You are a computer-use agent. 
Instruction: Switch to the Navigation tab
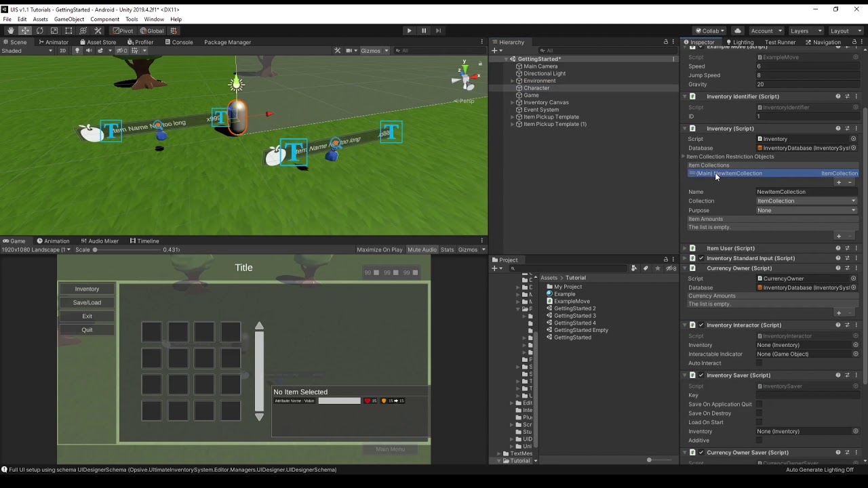pos(823,42)
